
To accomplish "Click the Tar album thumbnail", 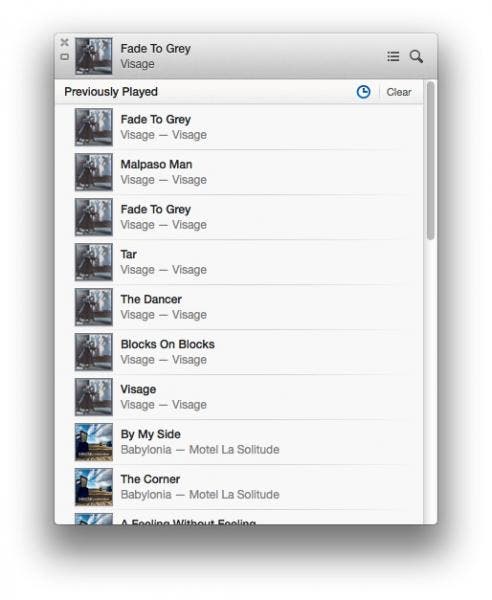I will pyautogui.click(x=94, y=262).
